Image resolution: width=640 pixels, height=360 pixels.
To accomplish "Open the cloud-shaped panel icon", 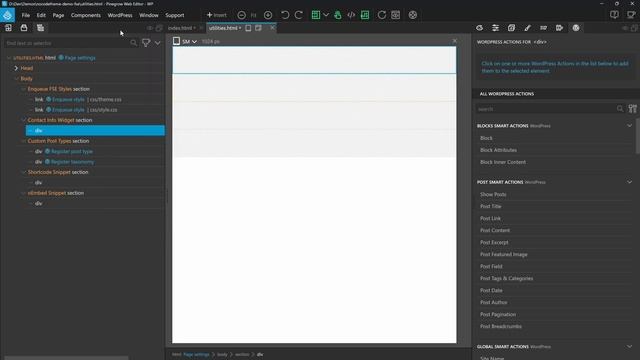I will click(479, 28).
